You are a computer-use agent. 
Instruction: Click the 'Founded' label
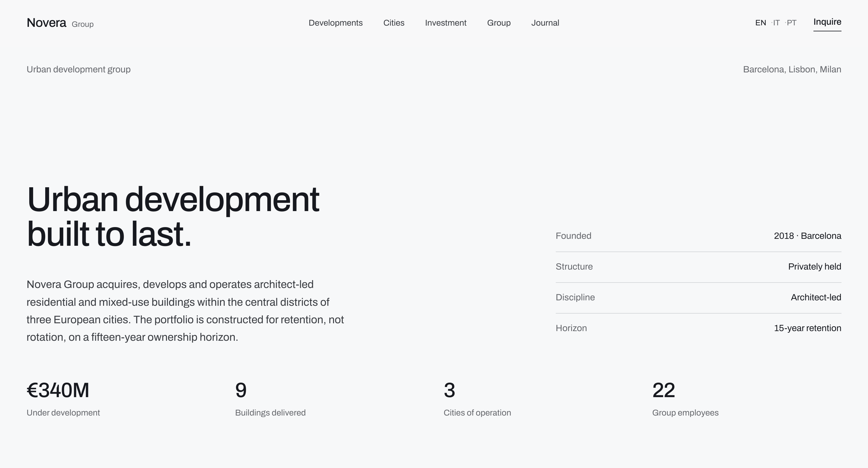coord(574,236)
